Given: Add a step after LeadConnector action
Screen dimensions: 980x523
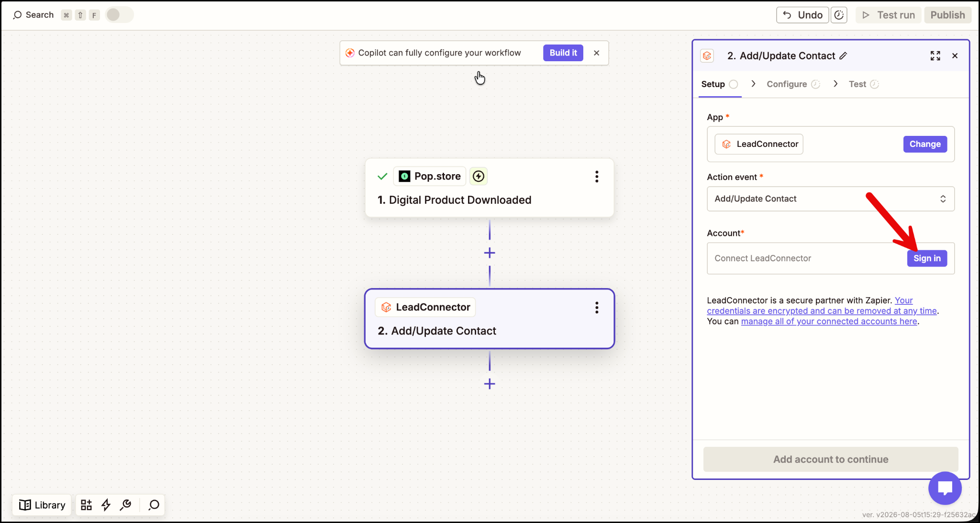Looking at the screenshot, I should (489, 384).
